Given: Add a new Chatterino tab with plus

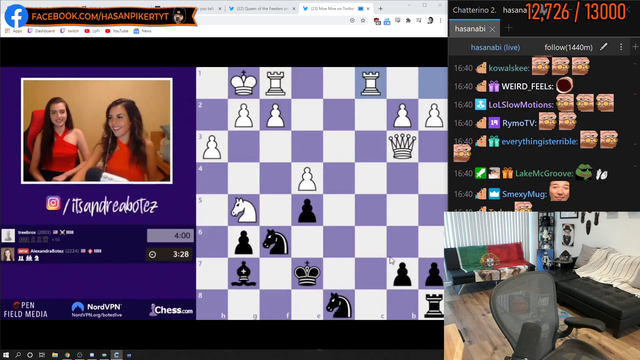Looking at the screenshot, I should point(509,28).
